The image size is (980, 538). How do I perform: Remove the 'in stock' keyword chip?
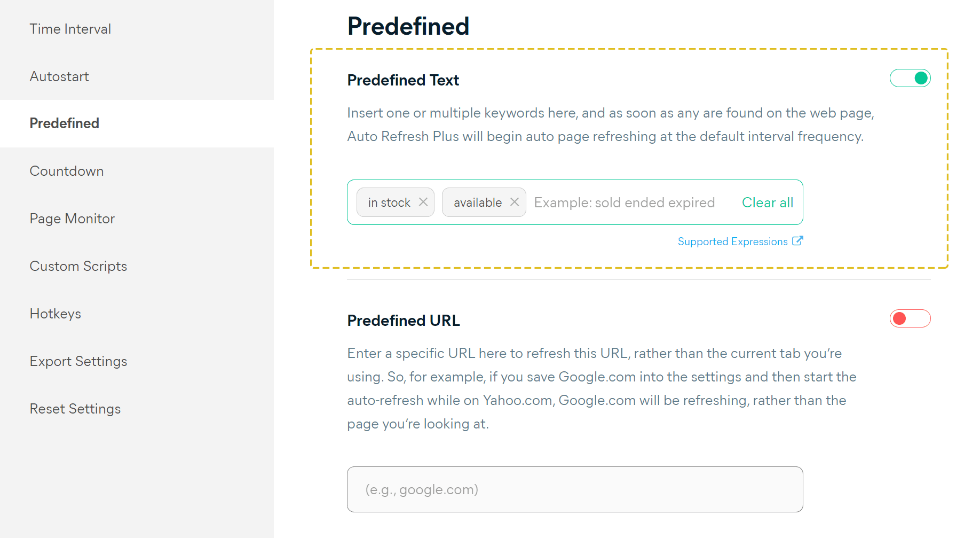(x=423, y=202)
